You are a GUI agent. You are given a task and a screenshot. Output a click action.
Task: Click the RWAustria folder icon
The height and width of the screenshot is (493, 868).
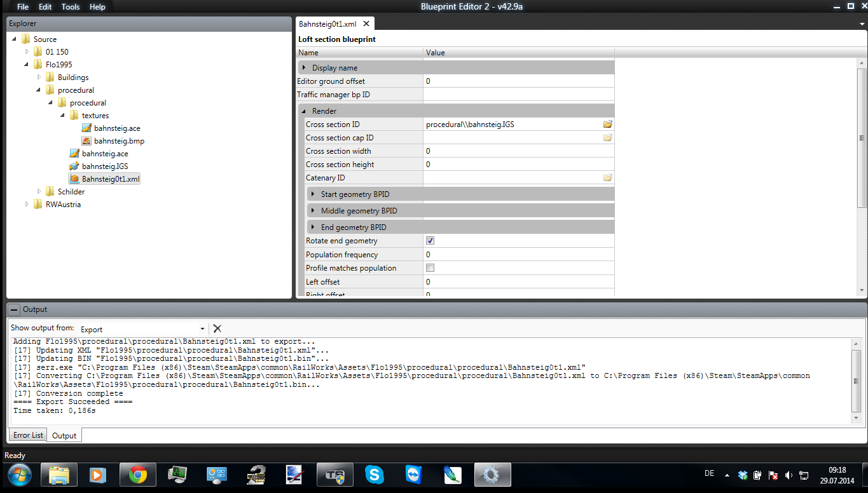coord(38,204)
